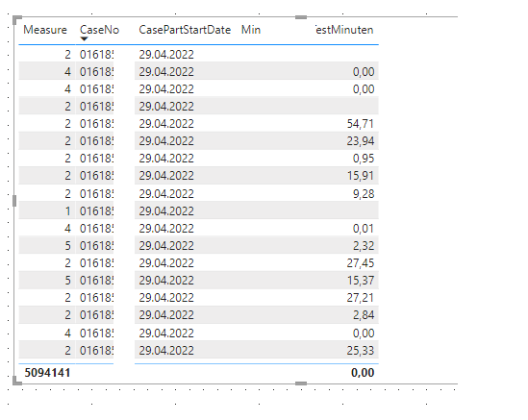The height and width of the screenshot is (420, 528).
Task: Click the bottom edge middle handle of the visual
Action: 301,383
